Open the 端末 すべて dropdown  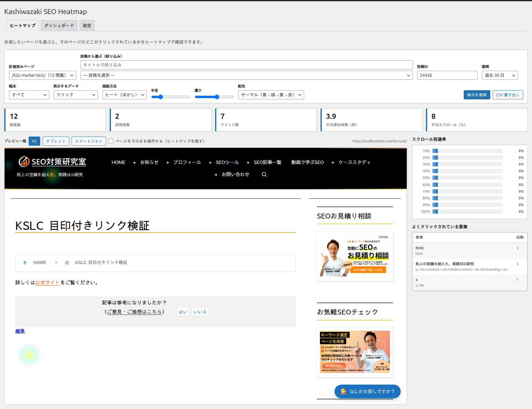pyautogui.click(x=29, y=95)
